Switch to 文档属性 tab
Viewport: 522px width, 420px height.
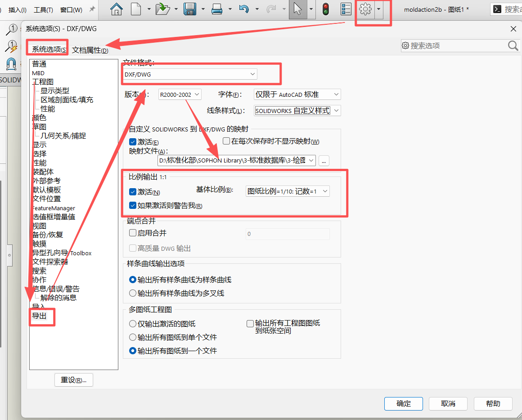click(90, 50)
